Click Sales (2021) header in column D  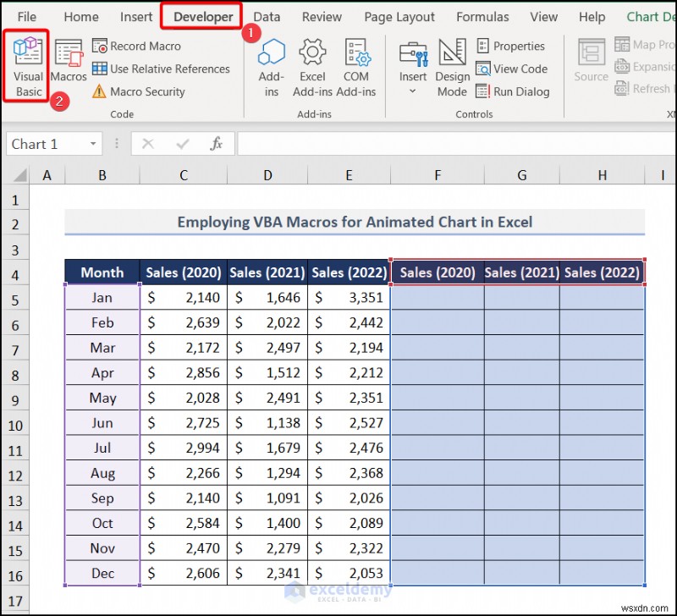tap(267, 272)
